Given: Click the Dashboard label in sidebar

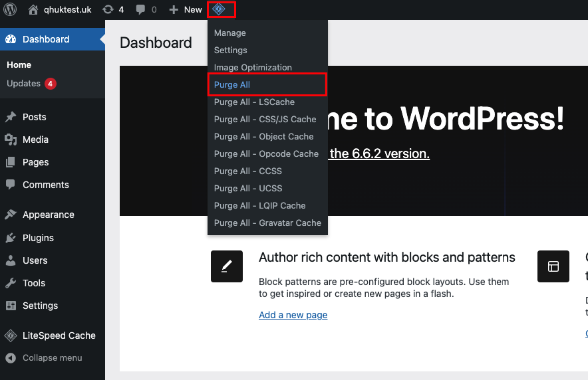Looking at the screenshot, I should point(46,39).
